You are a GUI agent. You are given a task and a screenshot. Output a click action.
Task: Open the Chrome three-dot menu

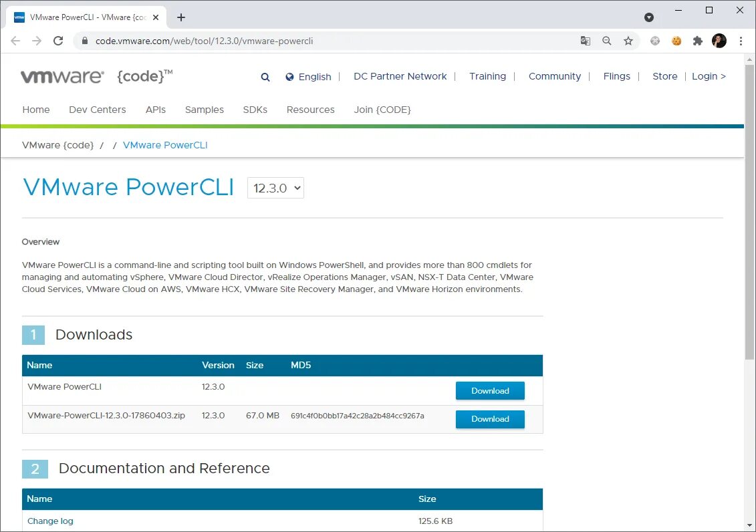(741, 41)
